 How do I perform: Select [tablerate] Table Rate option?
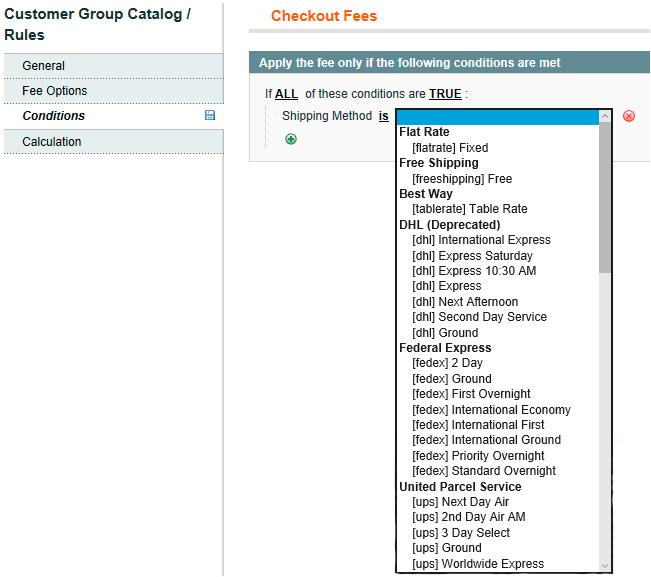[469, 209]
